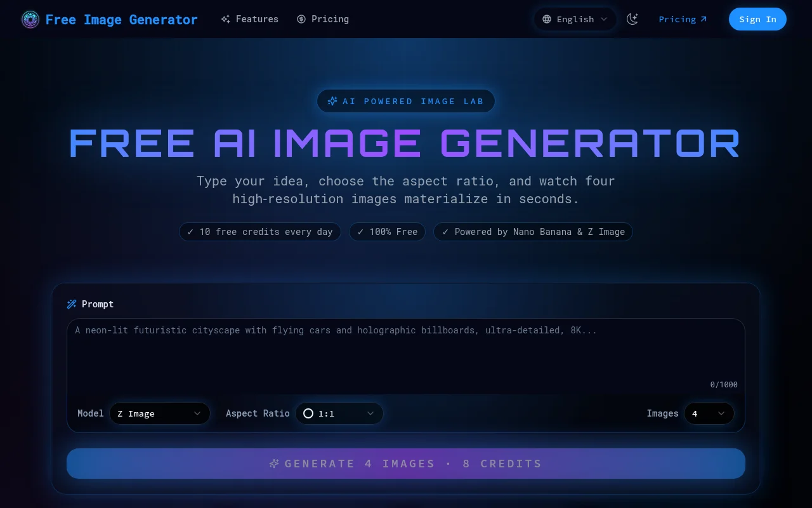
Task: Click the 'Prompt' label text
Action: tap(98, 304)
